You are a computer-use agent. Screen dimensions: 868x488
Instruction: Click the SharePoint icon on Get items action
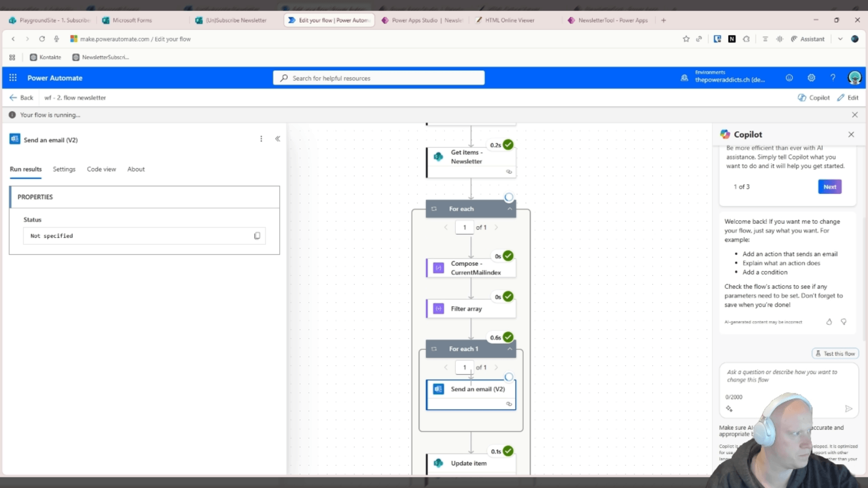439,157
